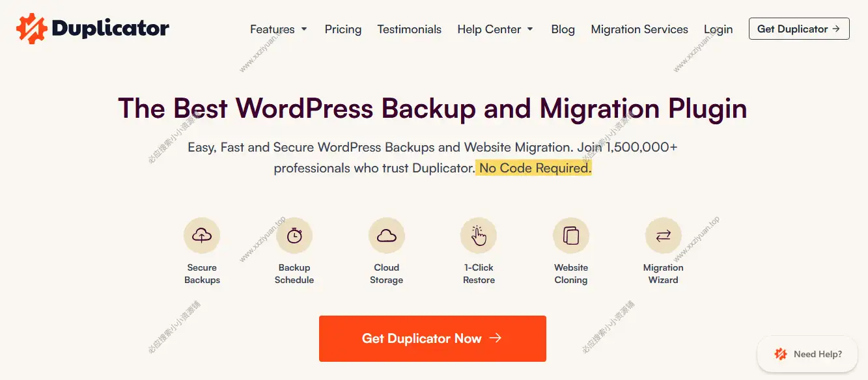Screen dimensions: 868x380
Task: Select the Backup Schedule timer icon
Action: tap(294, 236)
